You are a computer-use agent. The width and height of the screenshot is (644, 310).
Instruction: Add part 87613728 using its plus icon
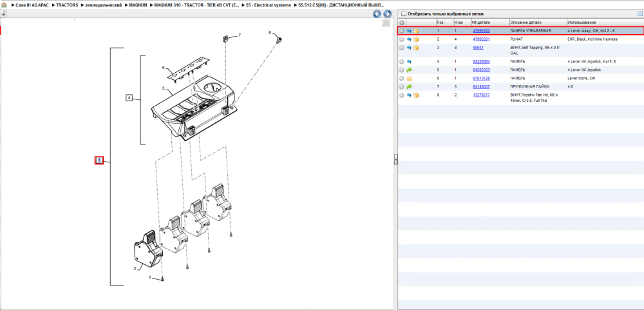click(402, 78)
